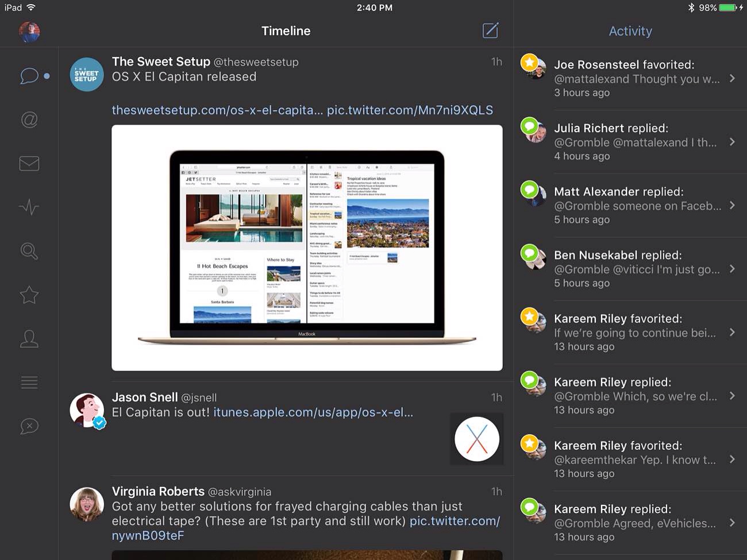Screen dimensions: 747x560
Task: Tap The Sweet Setup avatar
Action: pos(87,74)
